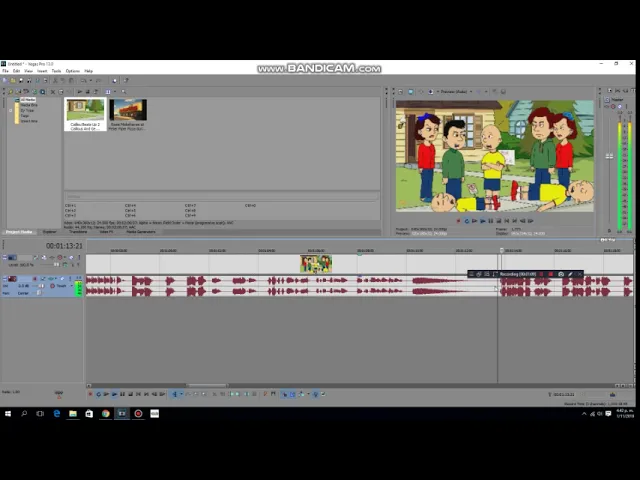Solo the Master bus

tap(627, 107)
